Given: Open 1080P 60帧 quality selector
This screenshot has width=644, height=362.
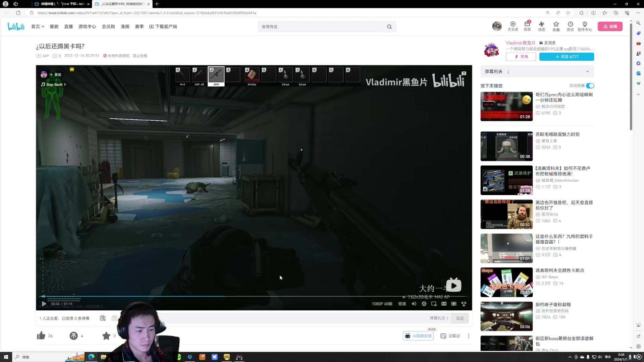Looking at the screenshot, I should pos(382,304).
